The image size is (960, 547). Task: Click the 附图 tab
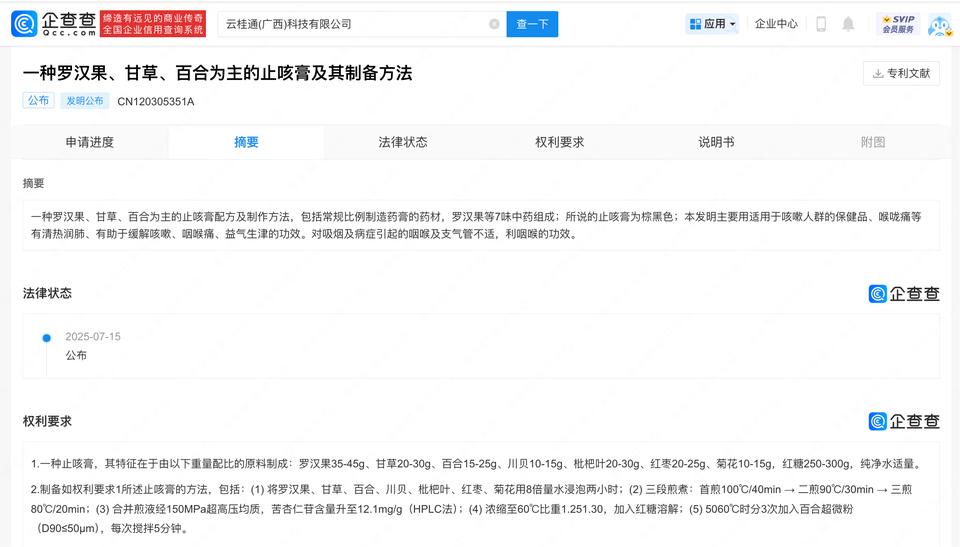pos(873,142)
